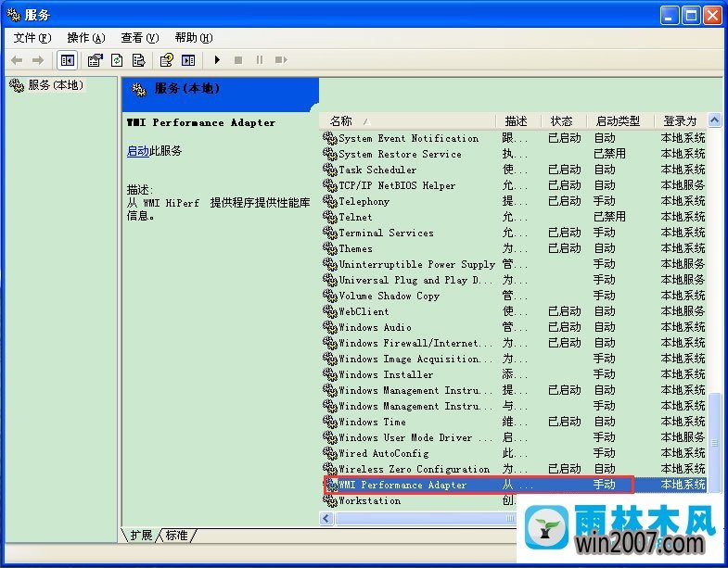Sort by the 描述 column header

pyautogui.click(x=517, y=121)
